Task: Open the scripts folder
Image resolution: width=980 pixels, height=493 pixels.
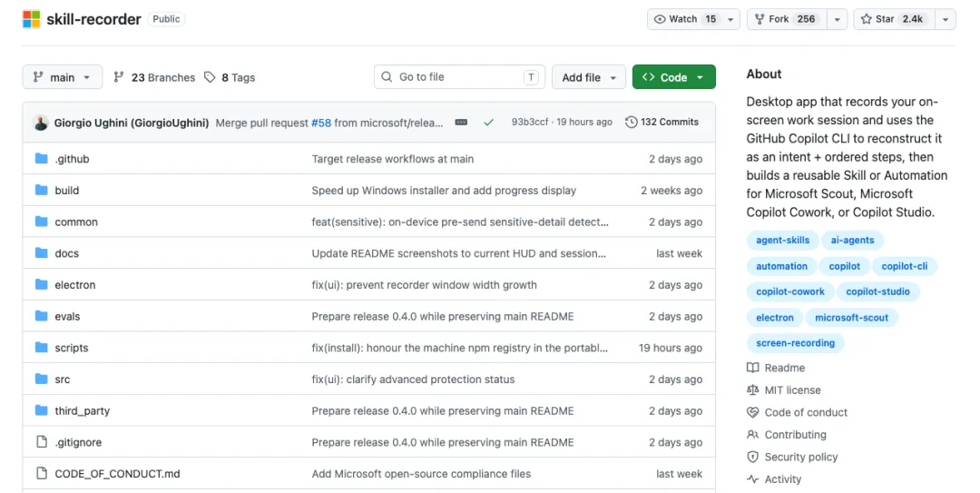Action: [x=72, y=348]
